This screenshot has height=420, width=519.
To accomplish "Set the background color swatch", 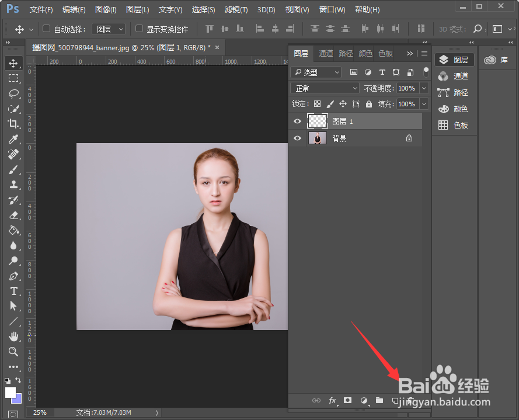I will (x=18, y=400).
